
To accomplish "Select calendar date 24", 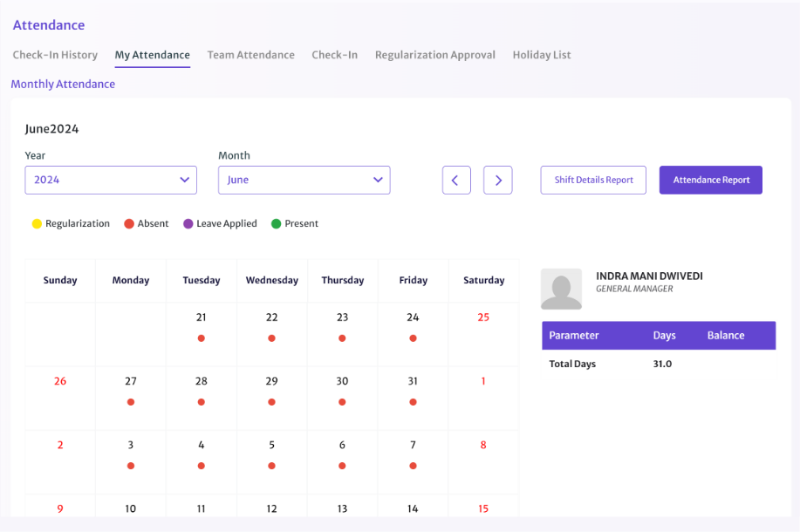I will (x=413, y=317).
